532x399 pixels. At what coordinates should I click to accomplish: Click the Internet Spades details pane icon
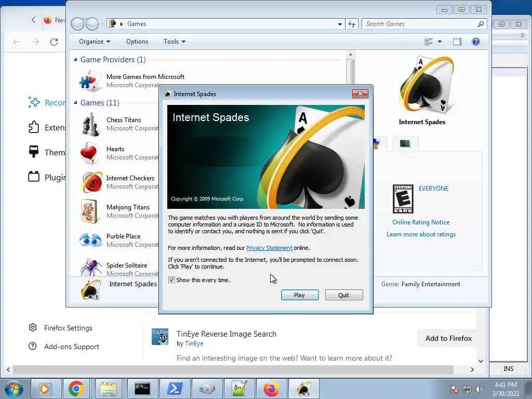point(91,290)
